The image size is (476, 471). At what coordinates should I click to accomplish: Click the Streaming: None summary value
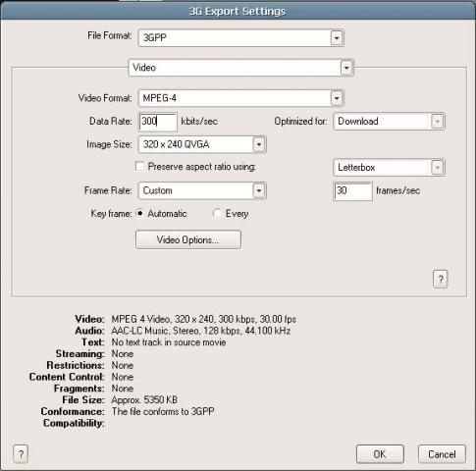[123, 354]
